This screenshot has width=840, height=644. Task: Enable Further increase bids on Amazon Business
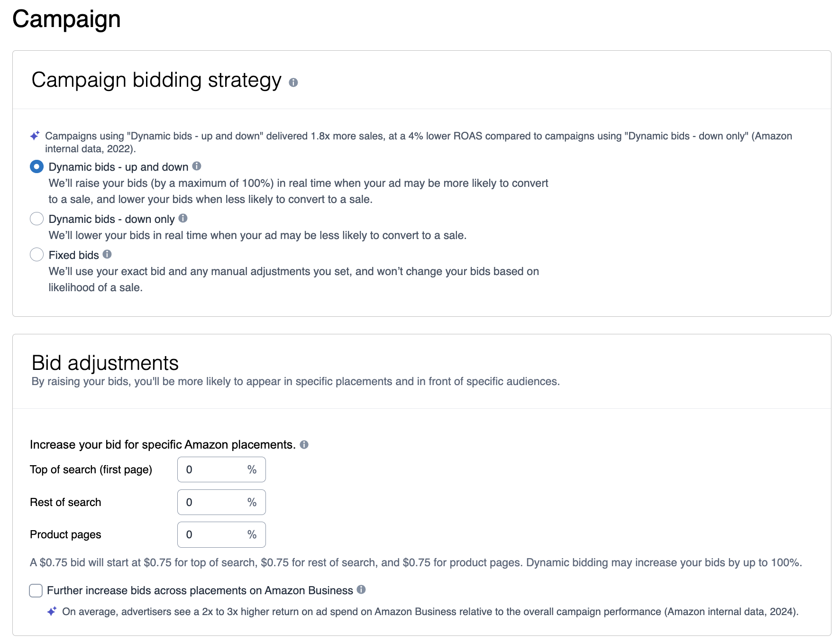(x=36, y=590)
